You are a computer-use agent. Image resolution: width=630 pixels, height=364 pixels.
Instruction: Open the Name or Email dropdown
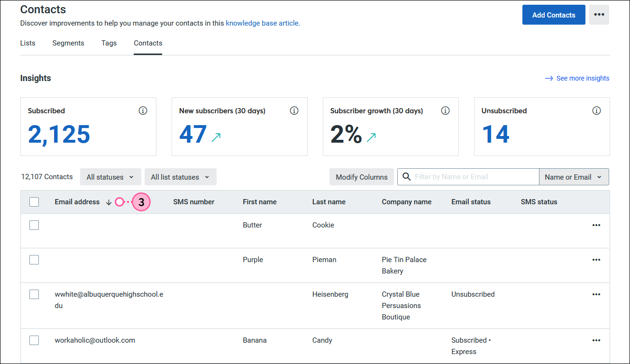pos(574,177)
